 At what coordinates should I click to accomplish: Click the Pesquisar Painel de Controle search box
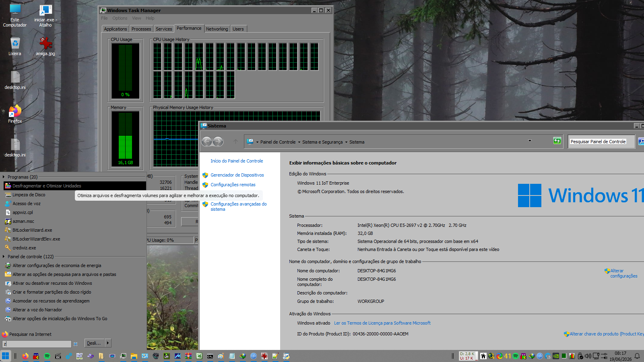point(601,142)
